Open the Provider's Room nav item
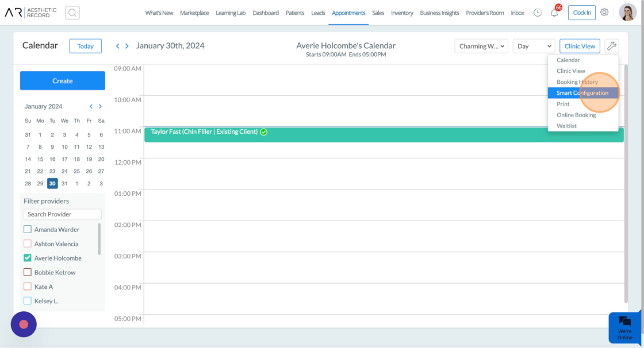 click(x=485, y=13)
